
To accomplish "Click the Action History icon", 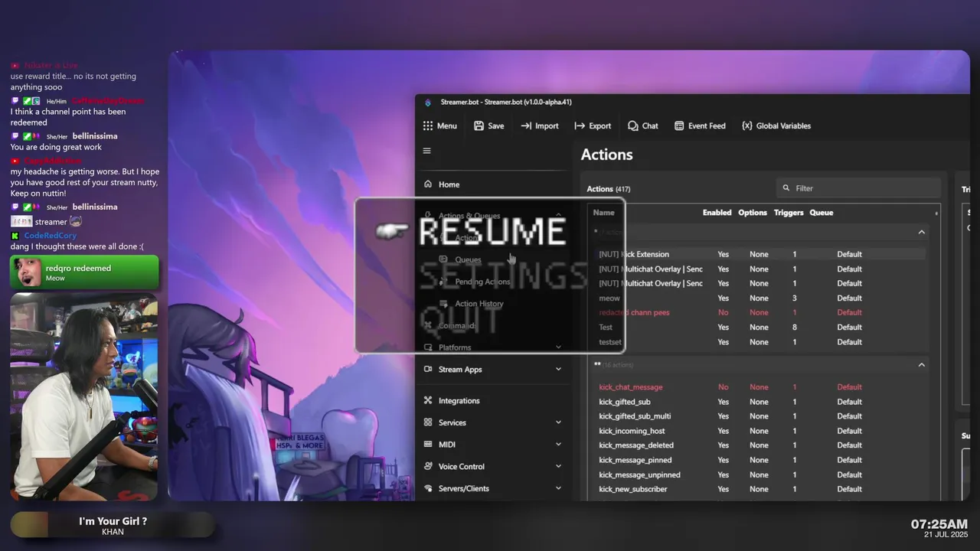I will (443, 304).
